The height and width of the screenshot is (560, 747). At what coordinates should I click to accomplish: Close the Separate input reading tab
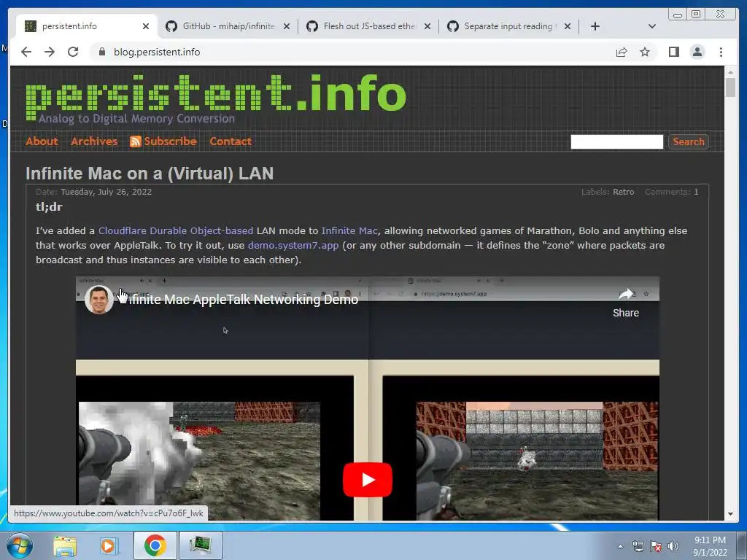point(568,26)
